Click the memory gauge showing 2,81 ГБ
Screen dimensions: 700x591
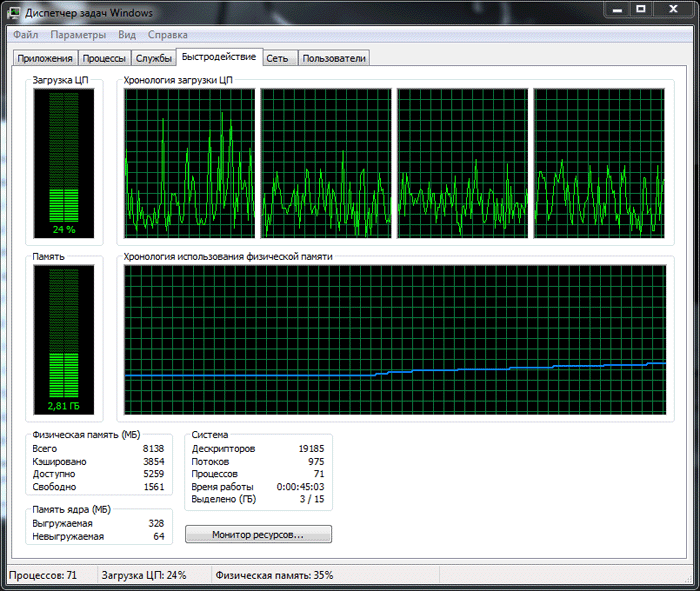tap(64, 340)
